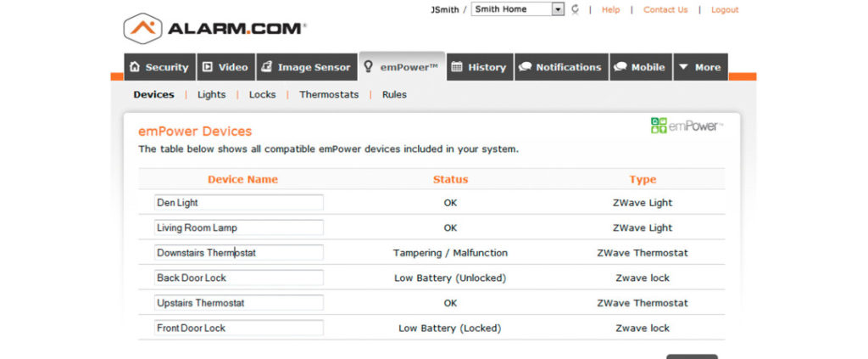Open the Image Sensor tab
This screenshot has width=868, height=359.
pos(305,67)
